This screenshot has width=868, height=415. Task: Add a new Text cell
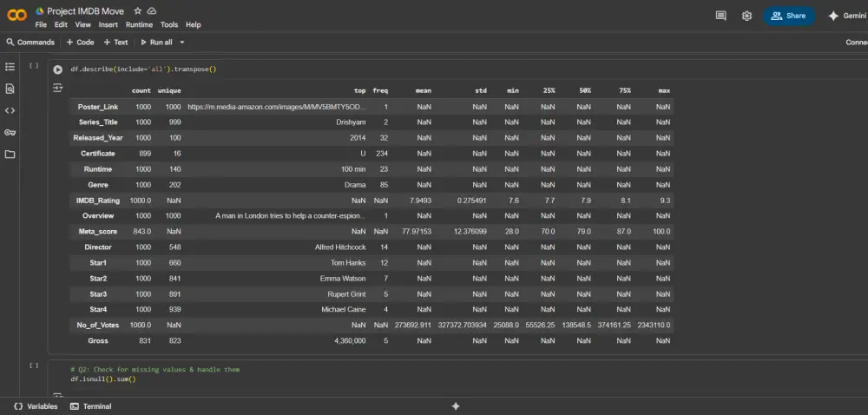coord(115,42)
